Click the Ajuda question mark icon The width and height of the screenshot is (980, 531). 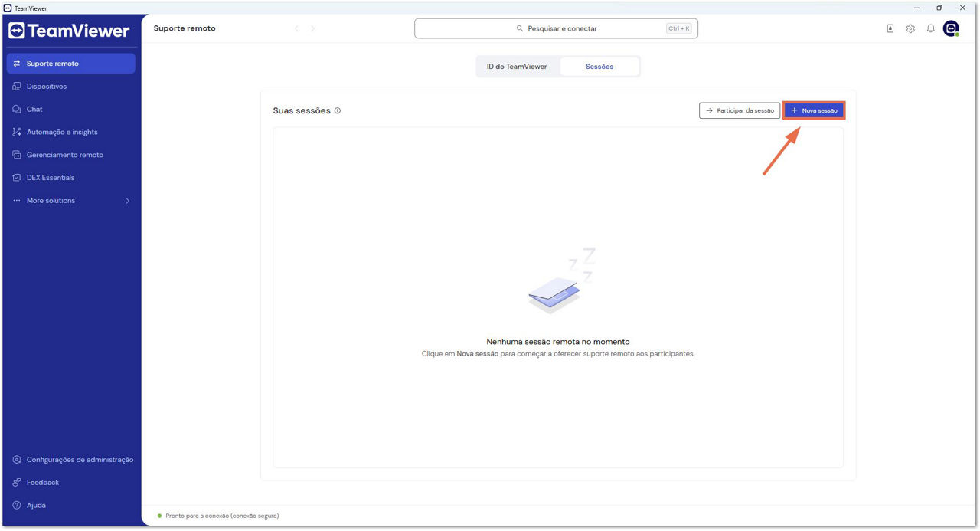(x=17, y=506)
